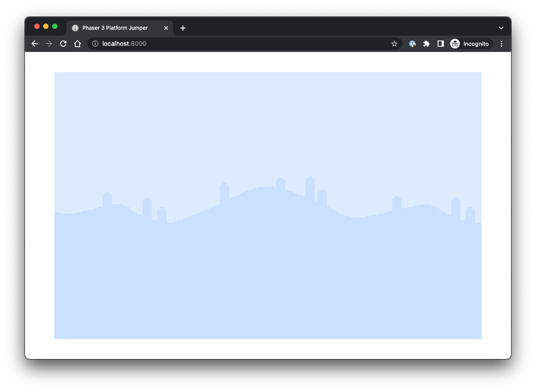This screenshot has width=536, height=392.
Task: Bookmark the page with the star icon
Action: [x=394, y=44]
